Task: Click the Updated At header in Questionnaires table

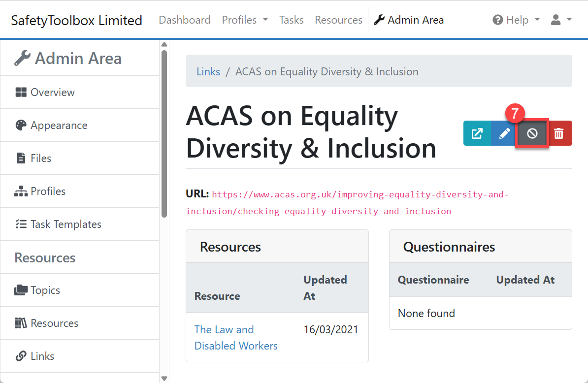Action: click(x=525, y=280)
